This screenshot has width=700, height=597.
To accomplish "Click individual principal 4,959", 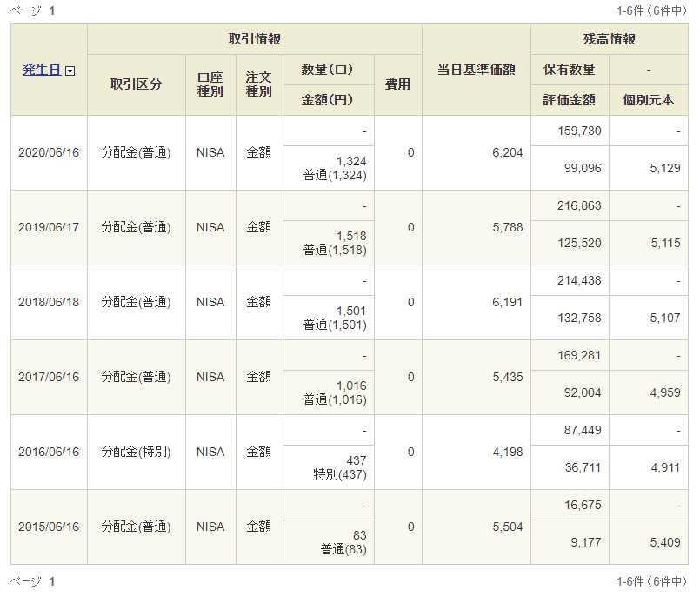I will 665,392.
